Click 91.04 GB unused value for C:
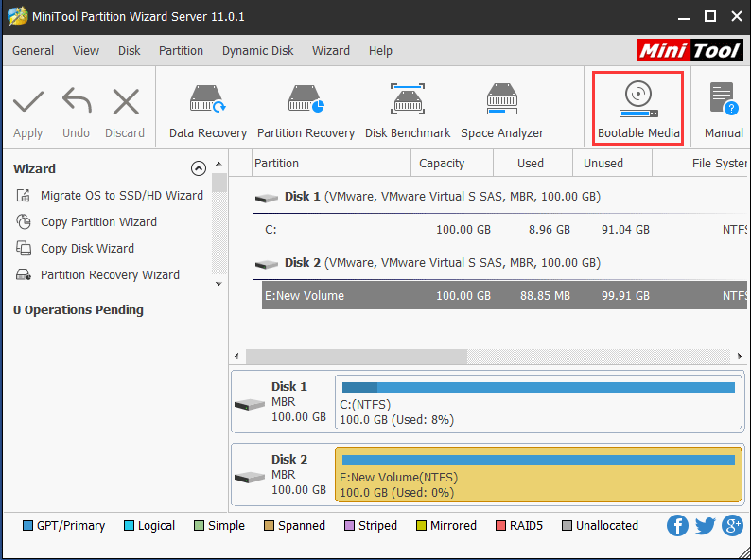751x560 pixels. 625,230
